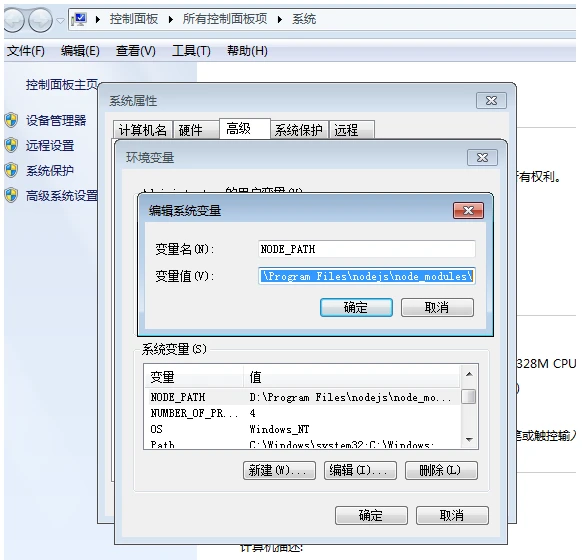Click 删除(L) button under system variables

[441, 471]
